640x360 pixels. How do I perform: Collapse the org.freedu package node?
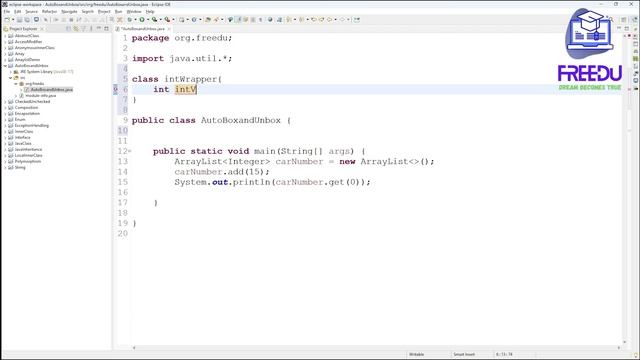click(x=16, y=84)
